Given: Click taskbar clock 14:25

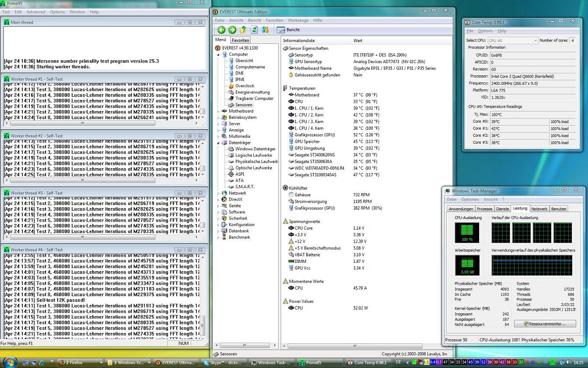Looking at the screenshot, I should coord(579,363).
